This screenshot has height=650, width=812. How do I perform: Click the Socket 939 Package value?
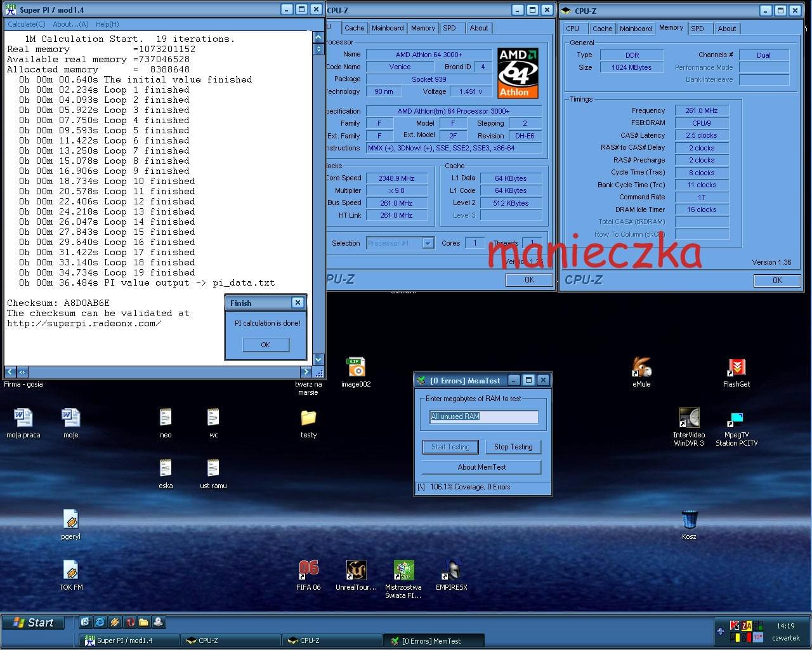(x=429, y=79)
